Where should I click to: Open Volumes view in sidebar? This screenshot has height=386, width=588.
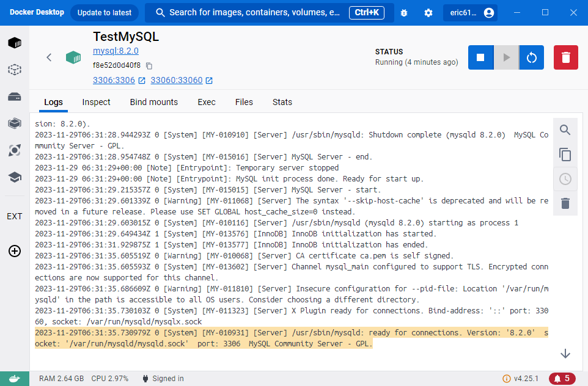[x=15, y=96]
